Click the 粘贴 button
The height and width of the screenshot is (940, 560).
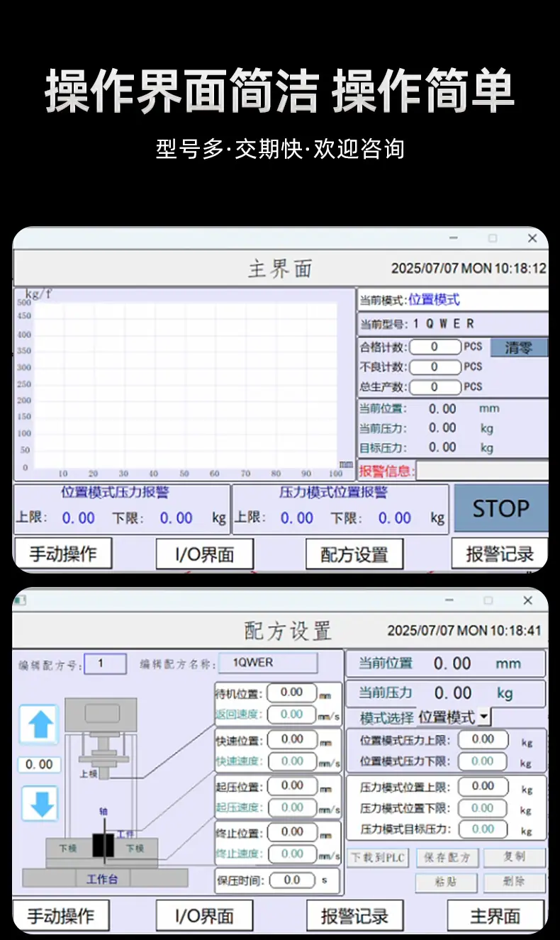tap(447, 883)
